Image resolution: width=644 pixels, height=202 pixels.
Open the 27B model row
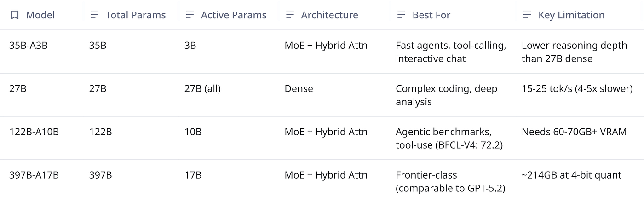tap(322, 95)
